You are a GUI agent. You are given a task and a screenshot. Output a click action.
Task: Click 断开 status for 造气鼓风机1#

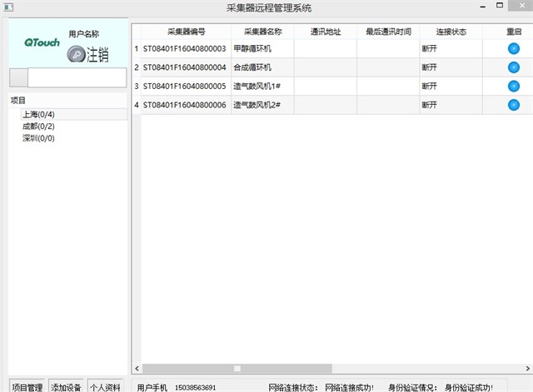click(x=451, y=86)
